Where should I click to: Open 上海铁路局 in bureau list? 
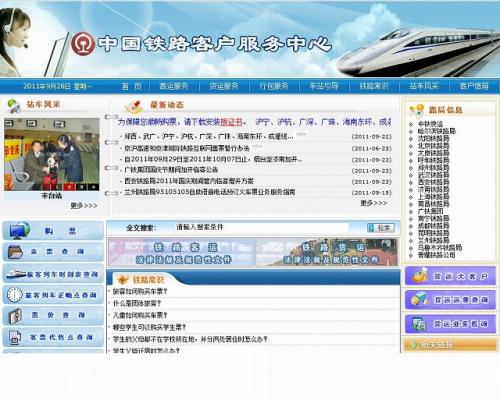coord(434,197)
